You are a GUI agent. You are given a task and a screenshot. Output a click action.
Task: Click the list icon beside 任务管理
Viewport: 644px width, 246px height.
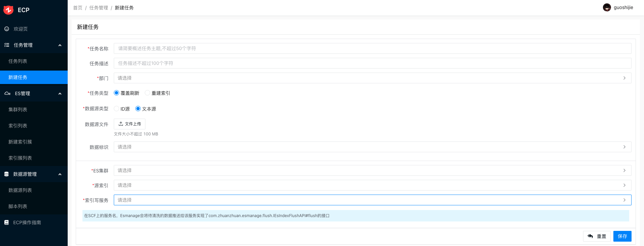click(7, 45)
